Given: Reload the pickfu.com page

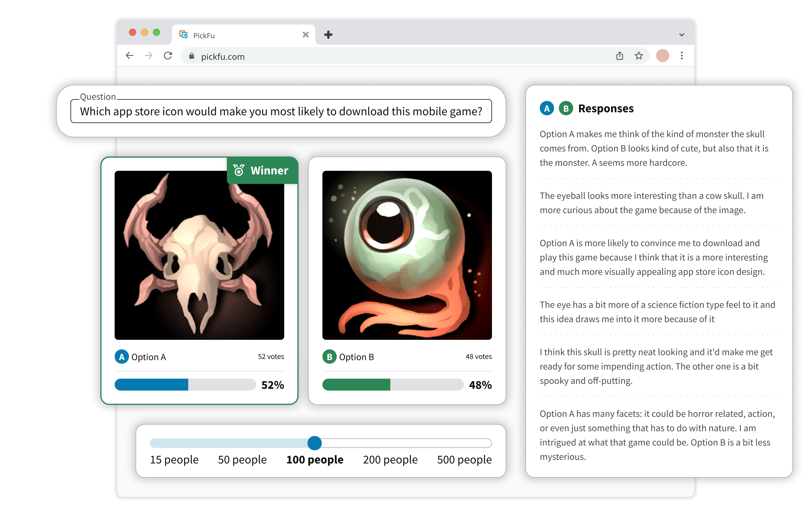Looking at the screenshot, I should pyautogui.click(x=168, y=56).
